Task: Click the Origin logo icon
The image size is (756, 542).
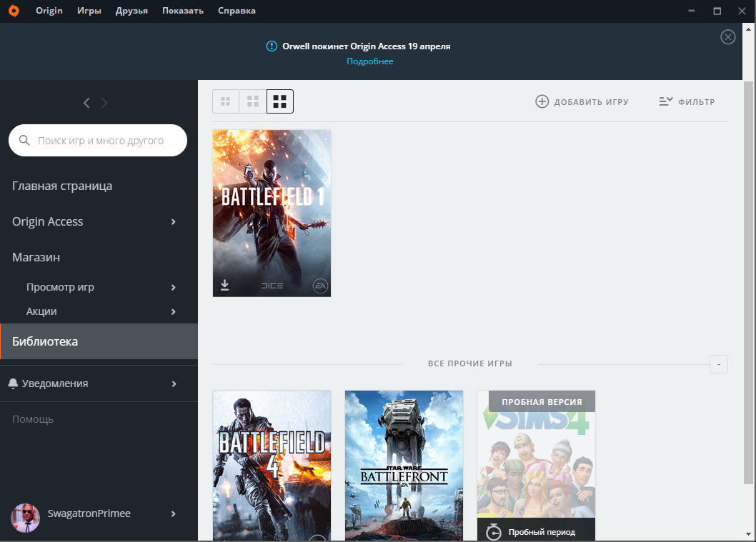Action: (14, 11)
